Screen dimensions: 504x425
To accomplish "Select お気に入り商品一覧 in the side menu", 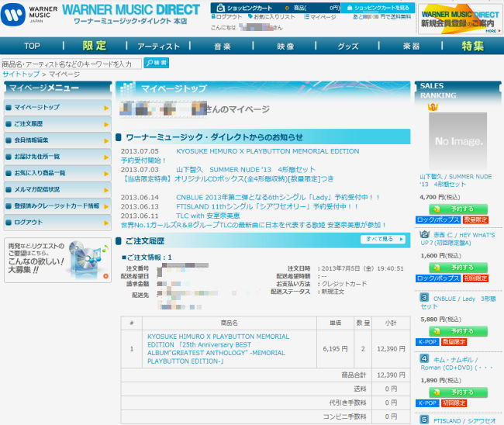I will (x=57, y=173).
